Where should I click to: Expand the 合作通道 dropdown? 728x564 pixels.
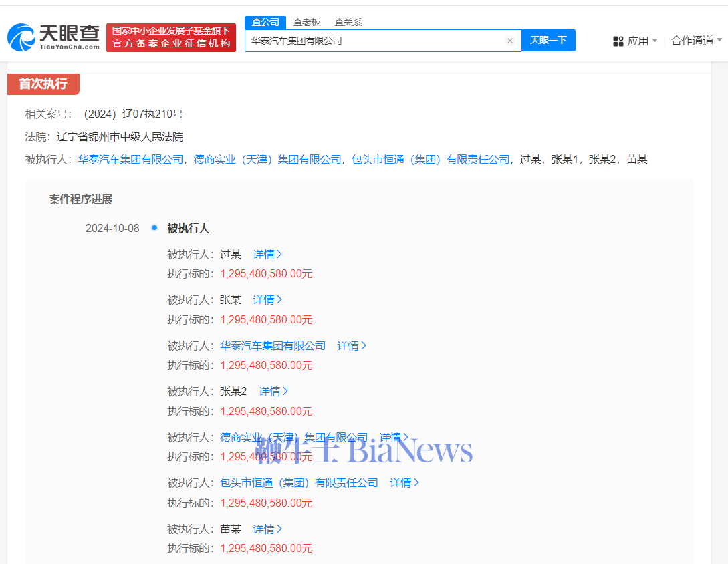click(x=697, y=41)
